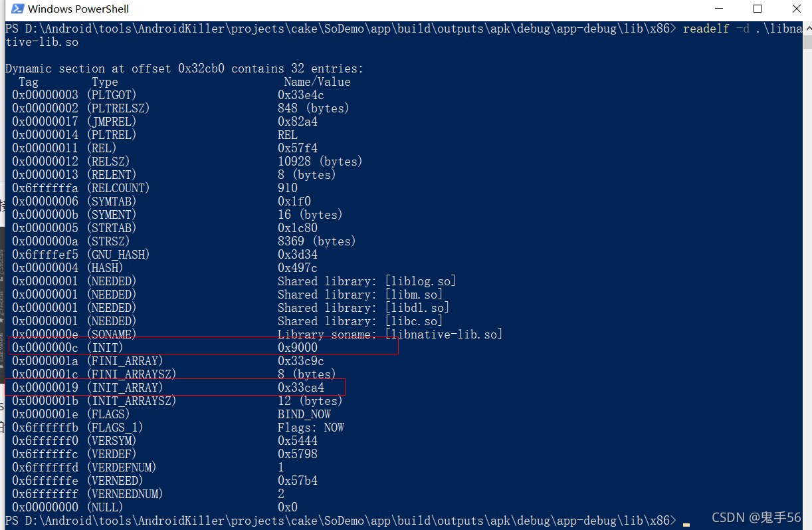Close the Windows PowerShell window

tap(796, 9)
